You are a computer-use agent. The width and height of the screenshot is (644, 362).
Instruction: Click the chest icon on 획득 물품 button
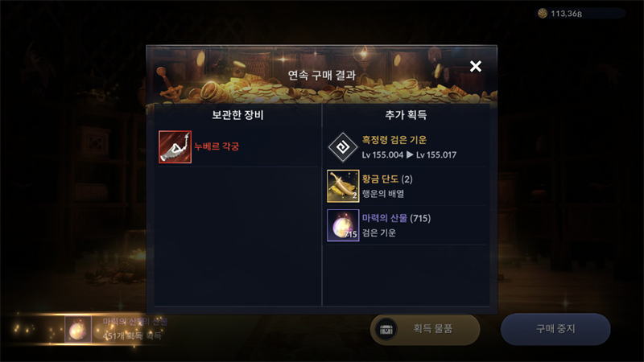(x=386, y=329)
